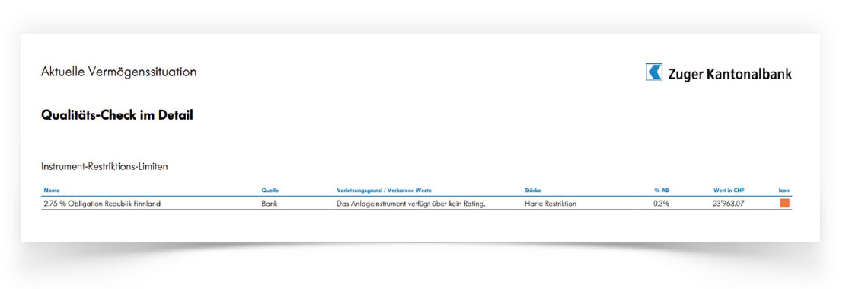Click the Zuger Kantonalbank blue logo emblem

(x=654, y=72)
